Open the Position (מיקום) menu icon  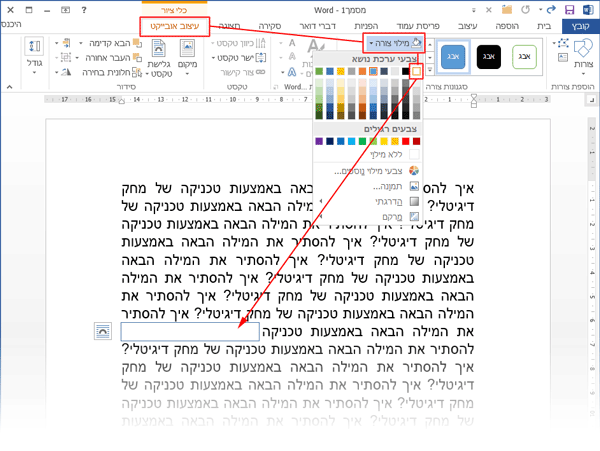[187, 56]
